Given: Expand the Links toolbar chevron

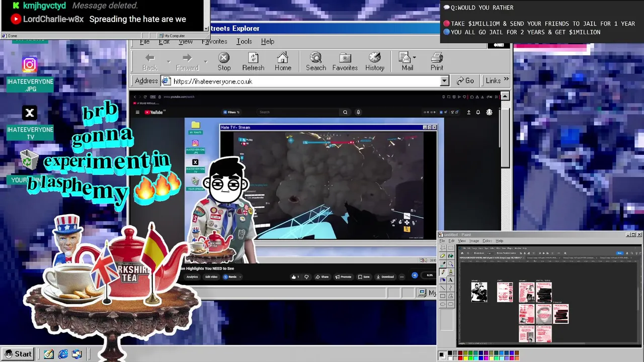Looking at the screenshot, I should click(x=506, y=79).
